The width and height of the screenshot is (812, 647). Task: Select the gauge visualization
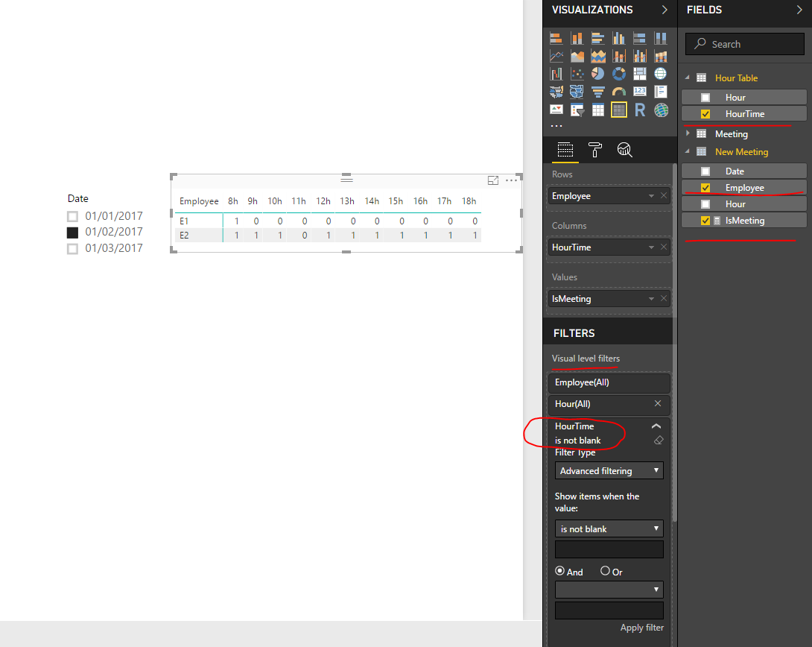tap(619, 92)
